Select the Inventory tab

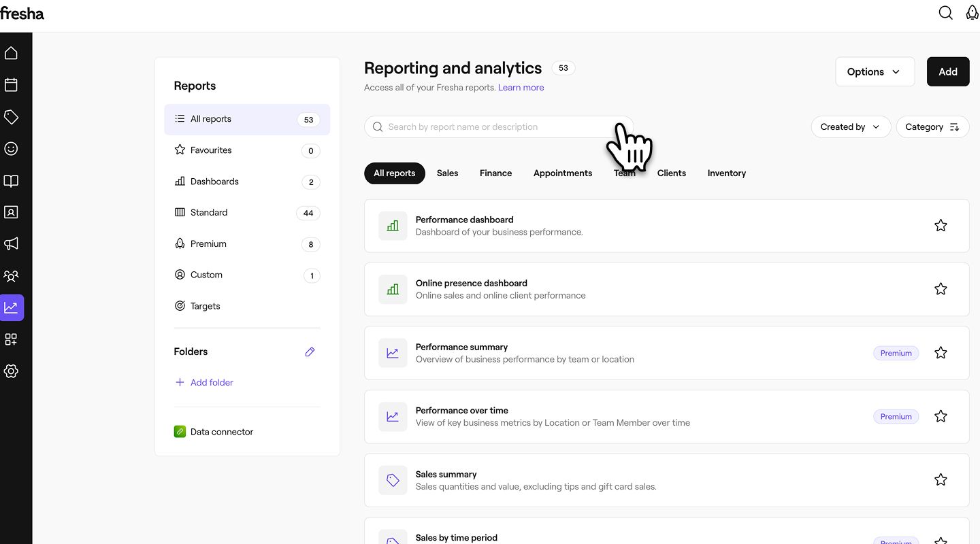(x=726, y=173)
